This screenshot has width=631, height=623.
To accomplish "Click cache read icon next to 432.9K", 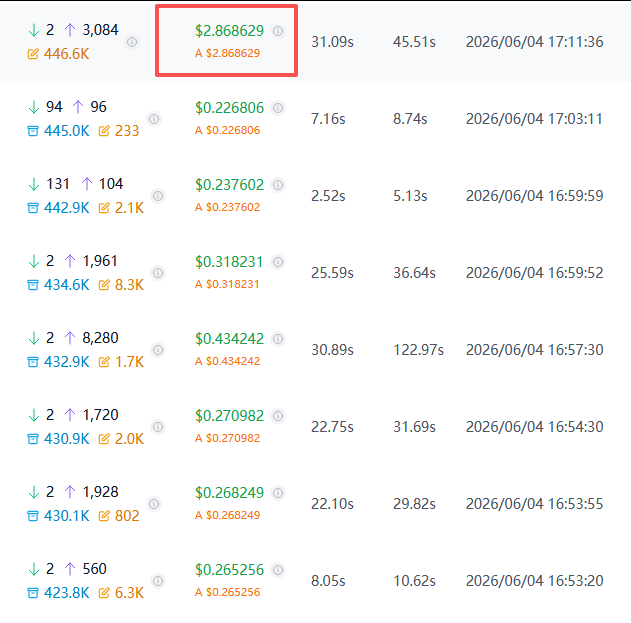I will point(33,362).
